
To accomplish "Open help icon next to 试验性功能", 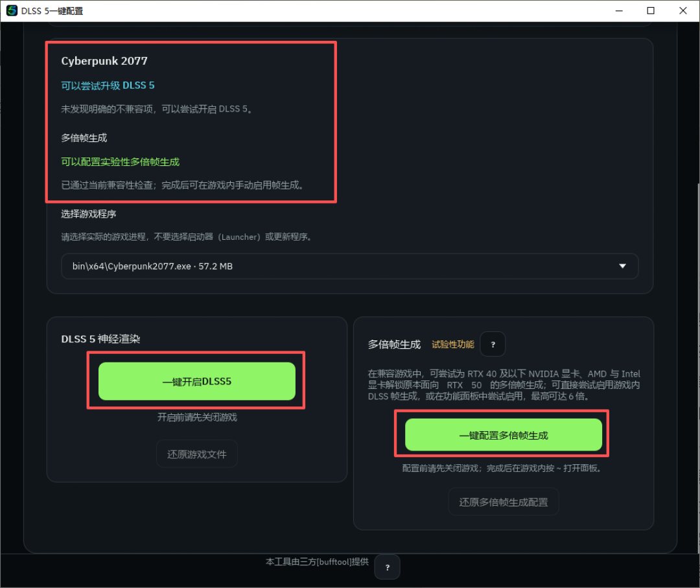I will click(x=493, y=344).
